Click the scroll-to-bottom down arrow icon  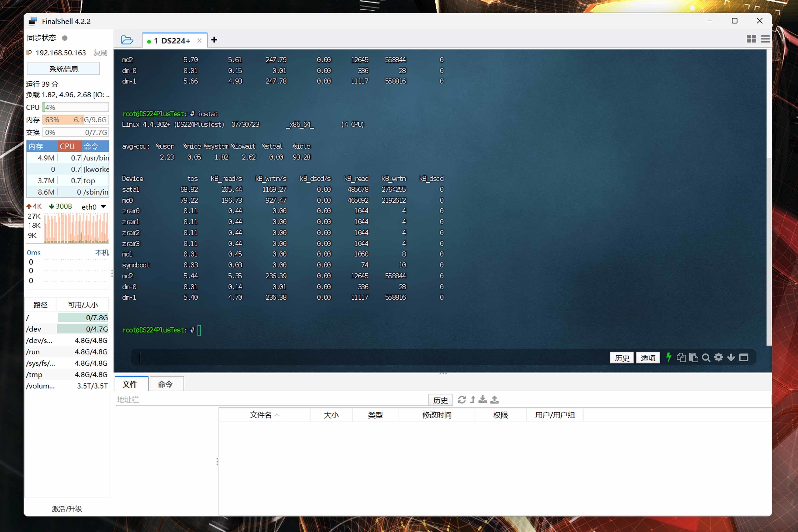[731, 357]
